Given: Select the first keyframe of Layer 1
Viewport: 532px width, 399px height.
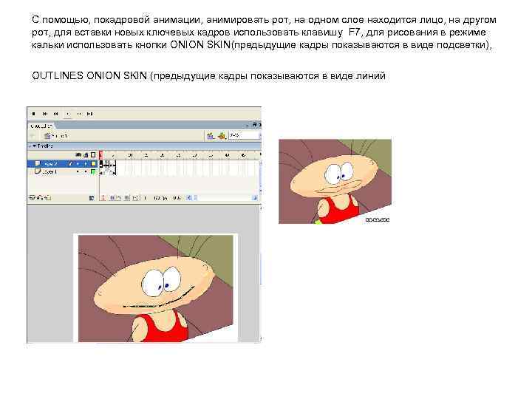Looking at the screenshot, I should click(x=101, y=172).
